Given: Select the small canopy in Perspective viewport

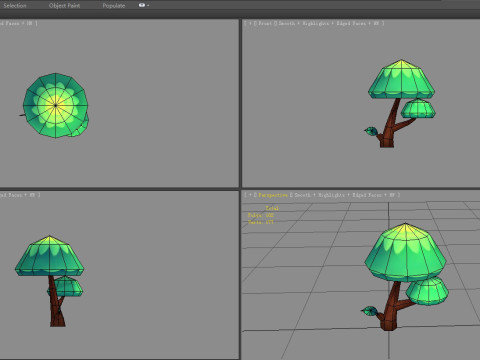Looking at the screenshot, I should point(427,291).
